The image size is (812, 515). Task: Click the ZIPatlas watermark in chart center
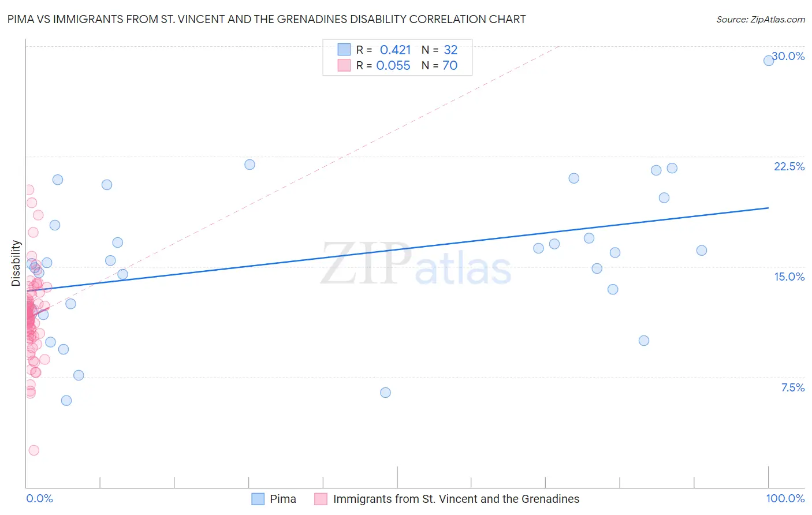[416, 265]
